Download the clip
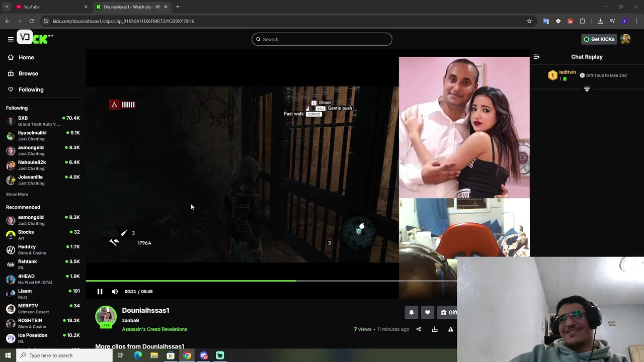 [435, 329]
